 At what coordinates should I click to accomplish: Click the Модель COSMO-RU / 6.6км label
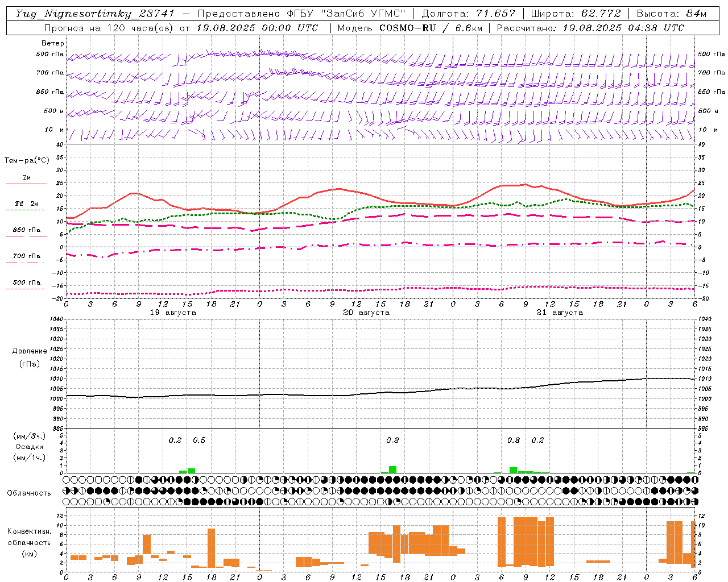click(x=410, y=28)
